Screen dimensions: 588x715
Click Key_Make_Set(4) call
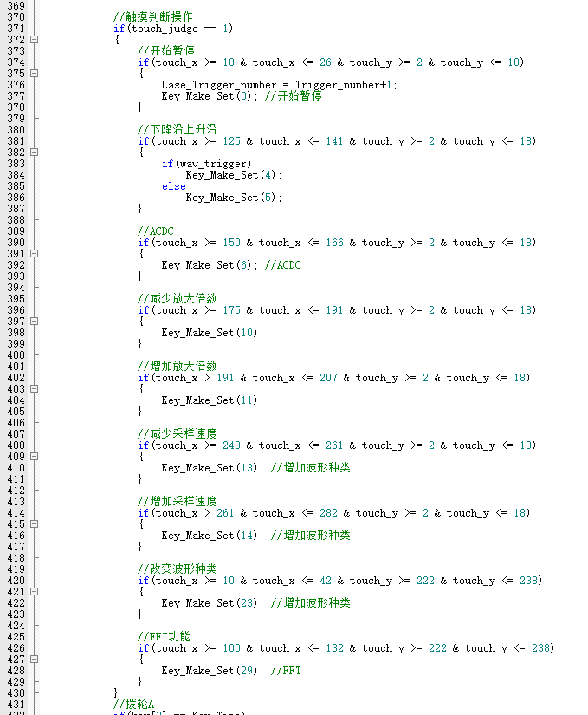tap(234, 175)
